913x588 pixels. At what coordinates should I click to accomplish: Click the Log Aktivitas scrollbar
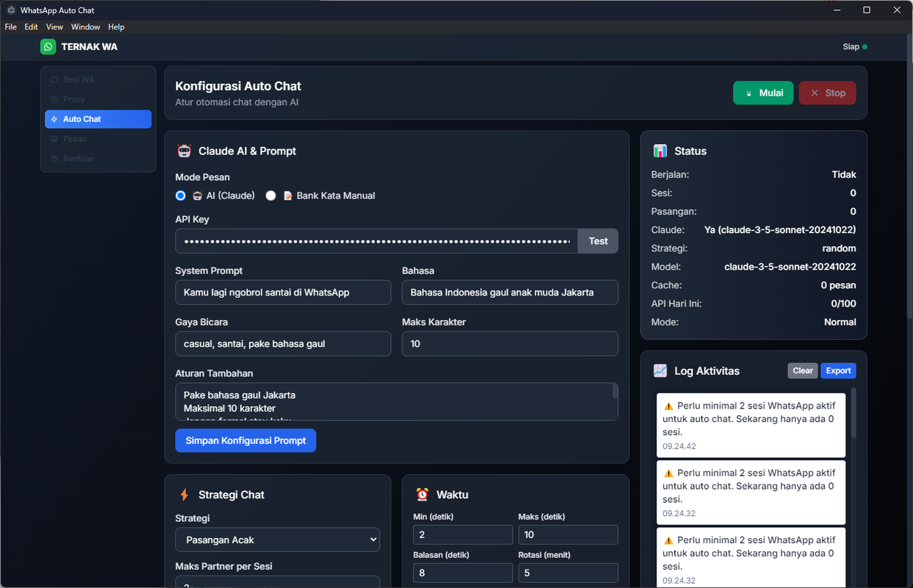pyautogui.click(x=853, y=413)
